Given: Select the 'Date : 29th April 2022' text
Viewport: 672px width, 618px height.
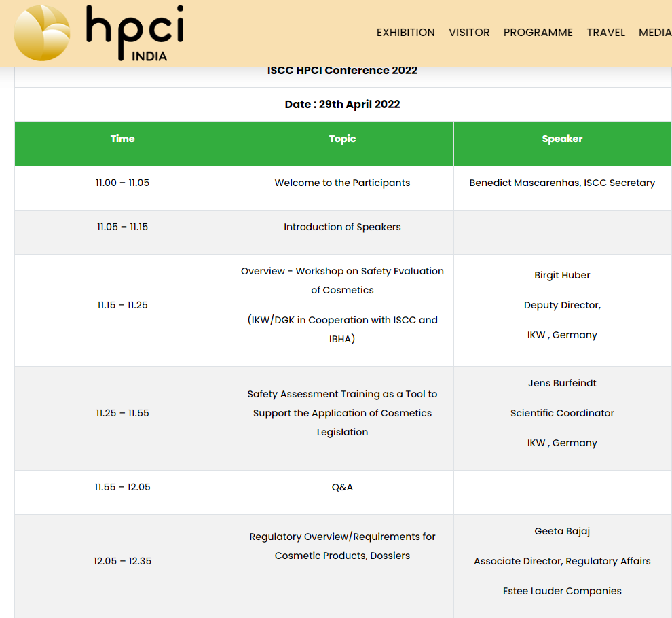Looking at the screenshot, I should [342, 104].
